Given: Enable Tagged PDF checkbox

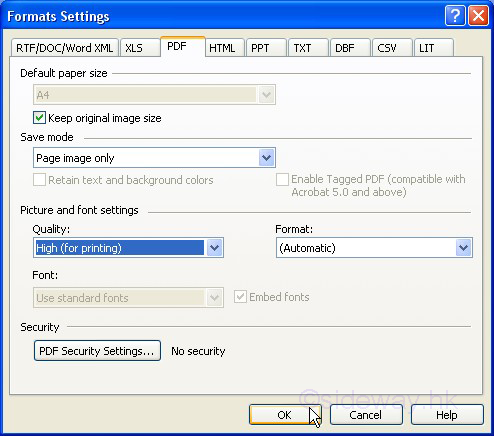Looking at the screenshot, I should coord(282,179).
